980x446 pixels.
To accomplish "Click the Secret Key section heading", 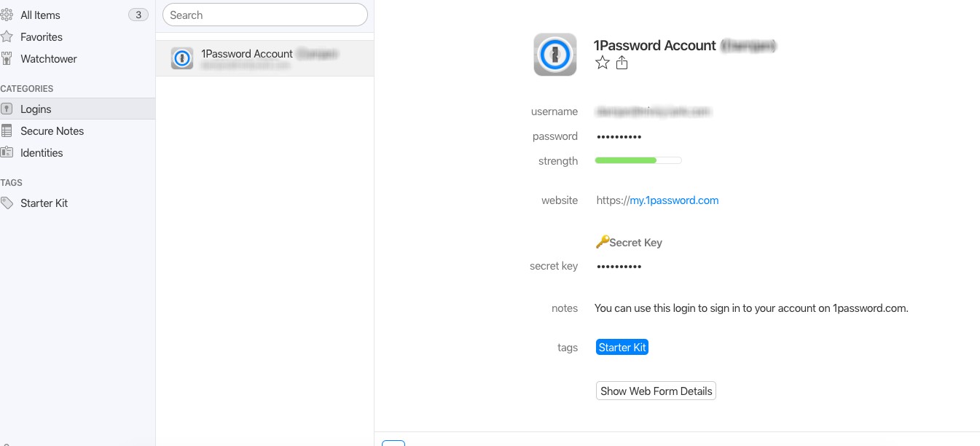I will point(635,243).
